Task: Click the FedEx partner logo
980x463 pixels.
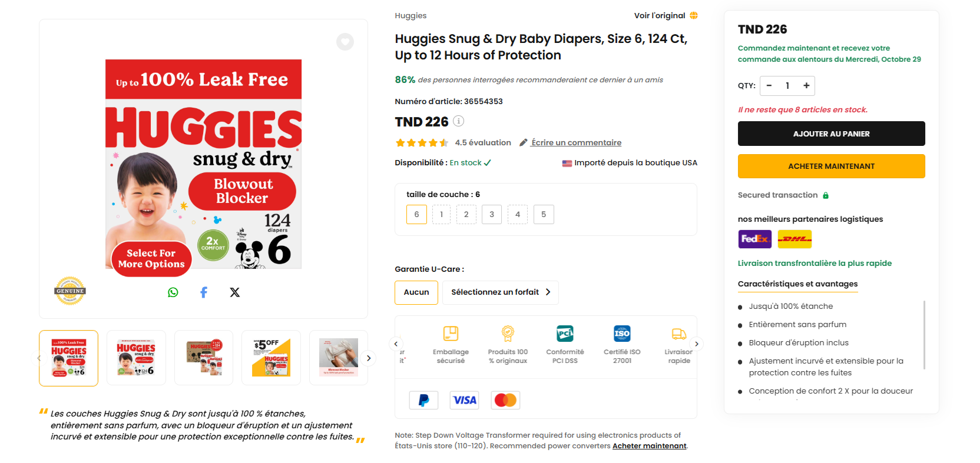Action: pyautogui.click(x=754, y=239)
